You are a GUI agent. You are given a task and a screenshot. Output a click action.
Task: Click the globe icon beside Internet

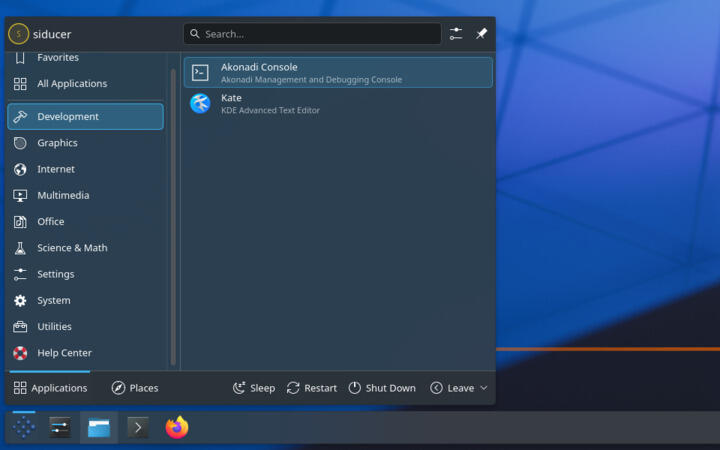coord(20,169)
